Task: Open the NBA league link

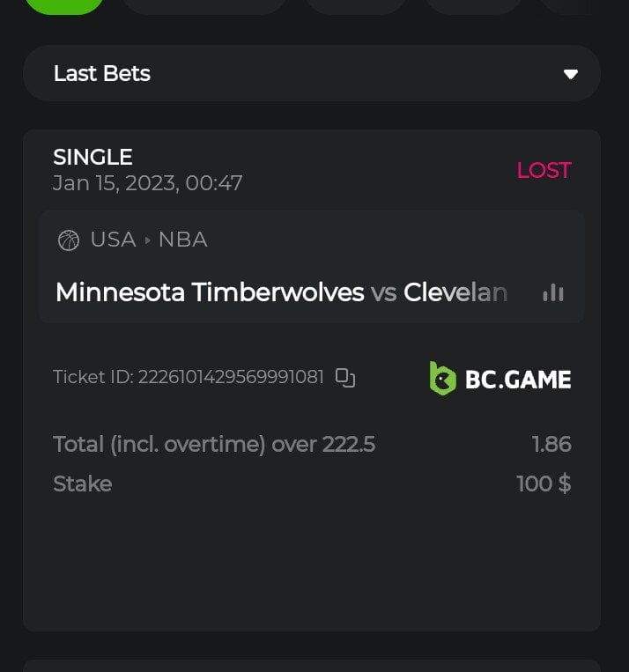Action: 182,240
